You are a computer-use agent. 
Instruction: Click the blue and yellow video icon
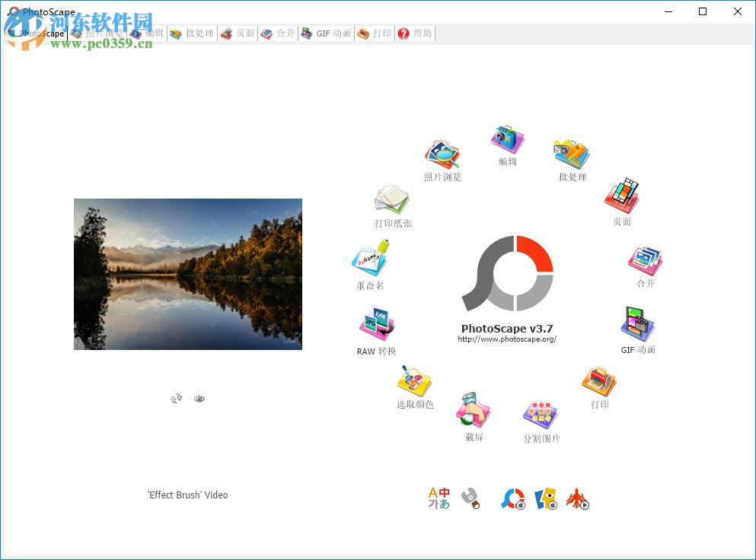coord(546,498)
